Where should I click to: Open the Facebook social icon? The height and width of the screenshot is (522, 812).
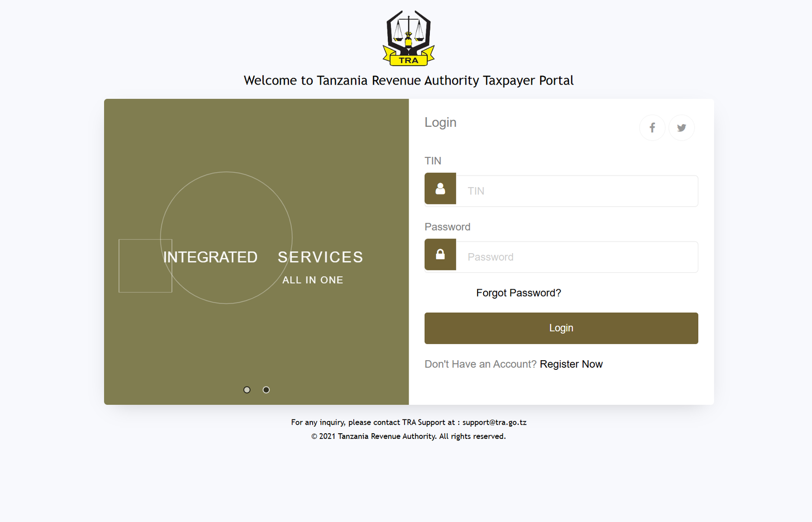[x=652, y=128]
